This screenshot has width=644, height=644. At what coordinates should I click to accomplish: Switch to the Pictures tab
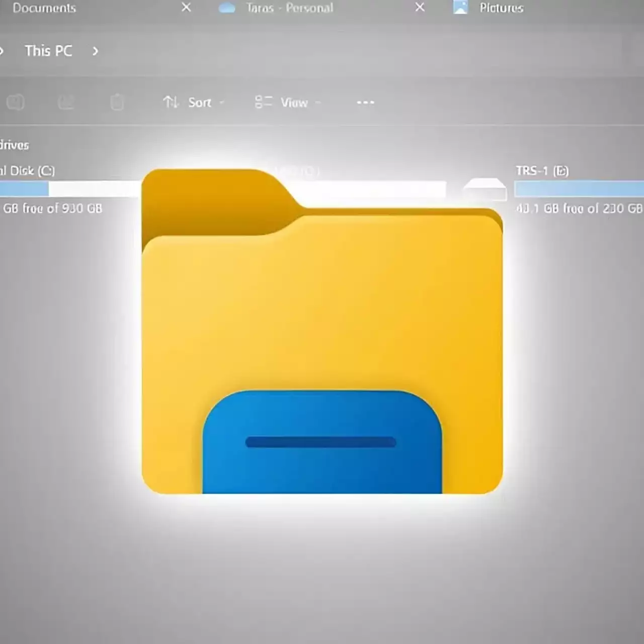pyautogui.click(x=501, y=8)
